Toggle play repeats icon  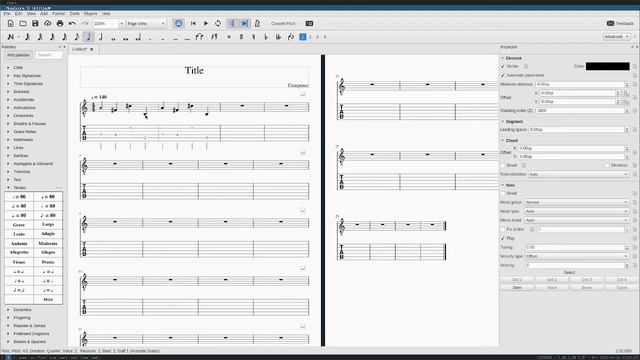tap(232, 24)
